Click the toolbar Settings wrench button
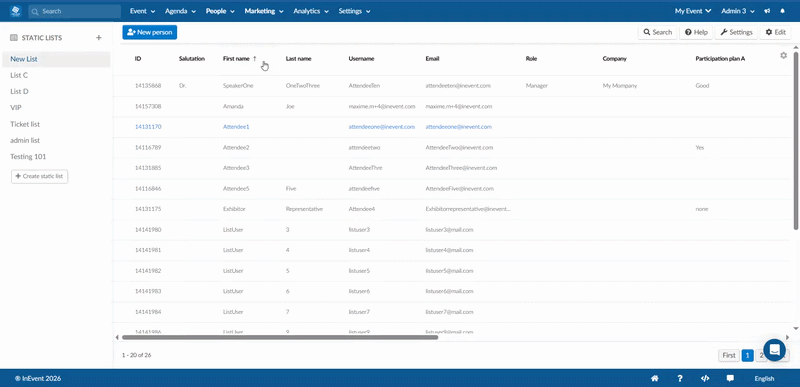The image size is (800, 387). click(x=736, y=32)
